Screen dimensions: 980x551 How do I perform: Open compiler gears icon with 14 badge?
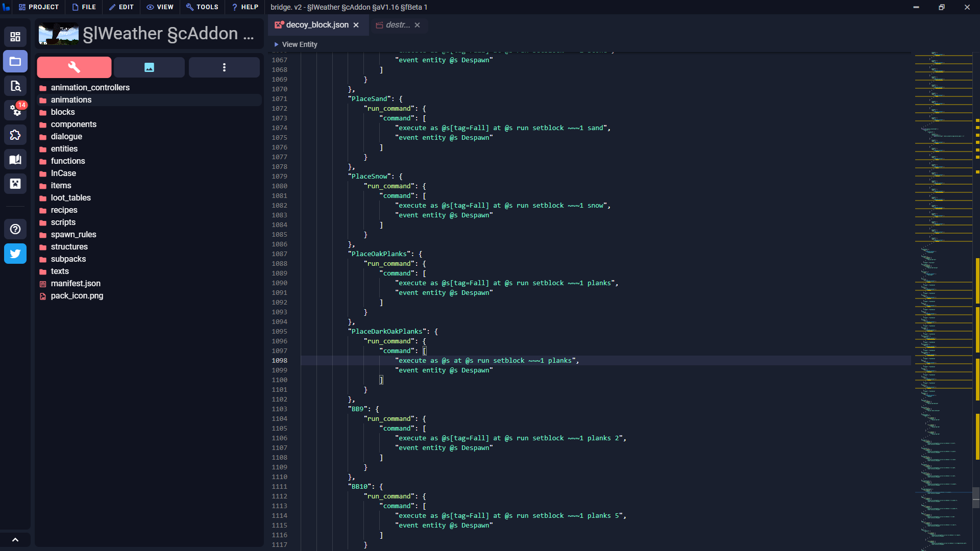point(15,110)
